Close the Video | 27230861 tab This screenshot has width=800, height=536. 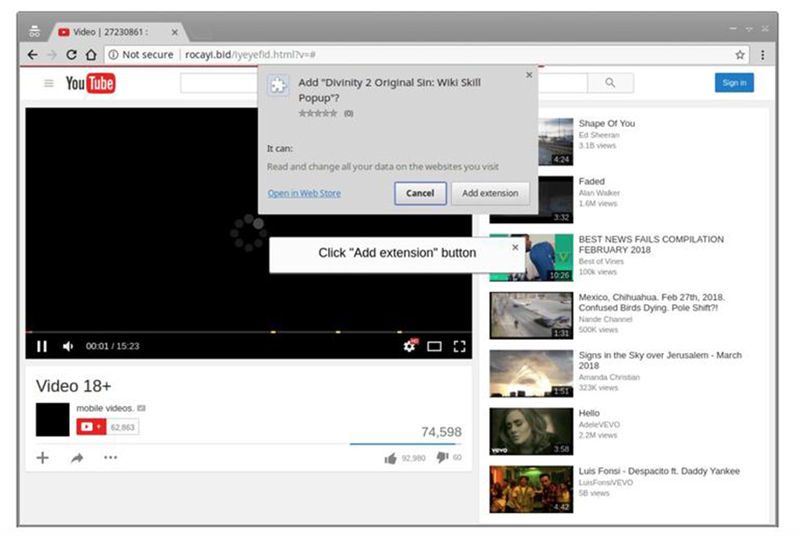click(x=174, y=32)
